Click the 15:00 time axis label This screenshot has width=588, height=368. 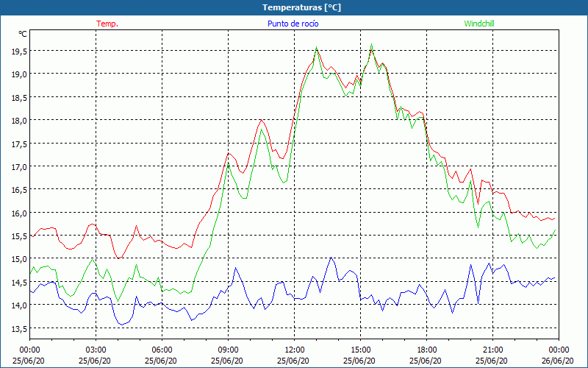(360, 350)
